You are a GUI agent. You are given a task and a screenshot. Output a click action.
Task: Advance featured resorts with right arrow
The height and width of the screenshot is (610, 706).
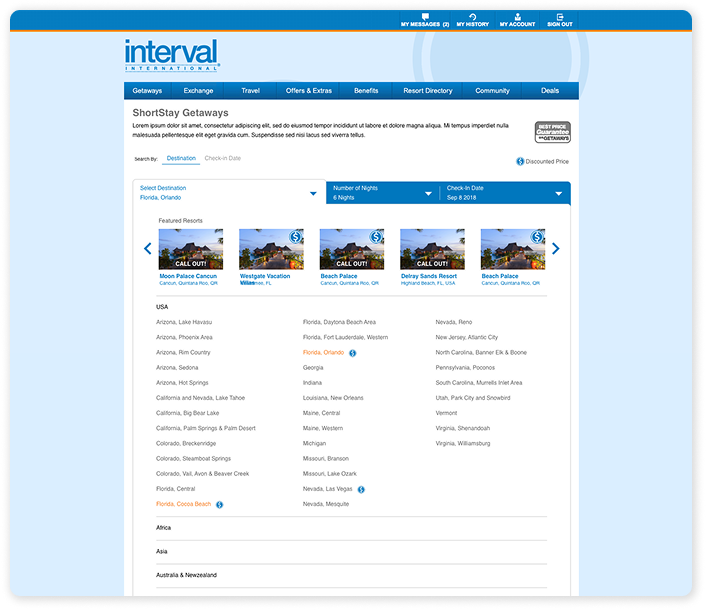click(x=556, y=249)
